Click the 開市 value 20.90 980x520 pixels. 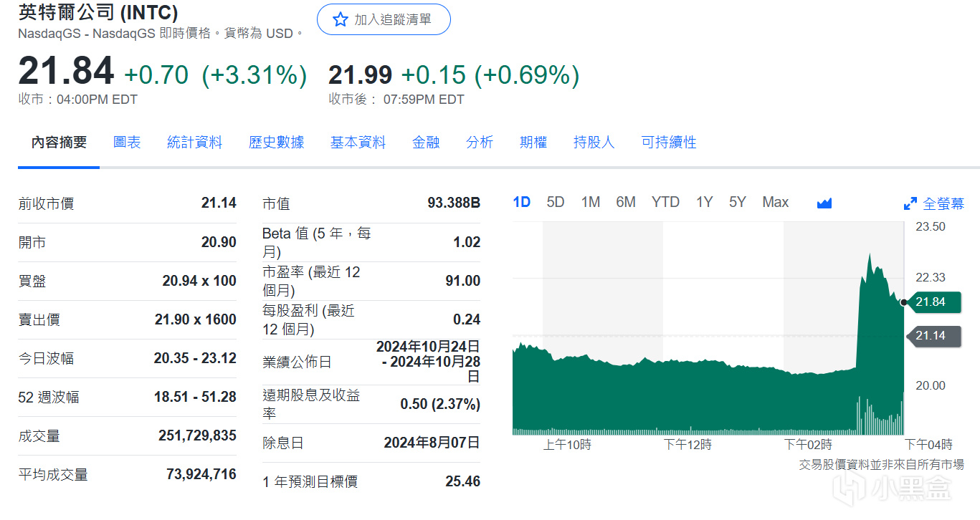219,242
